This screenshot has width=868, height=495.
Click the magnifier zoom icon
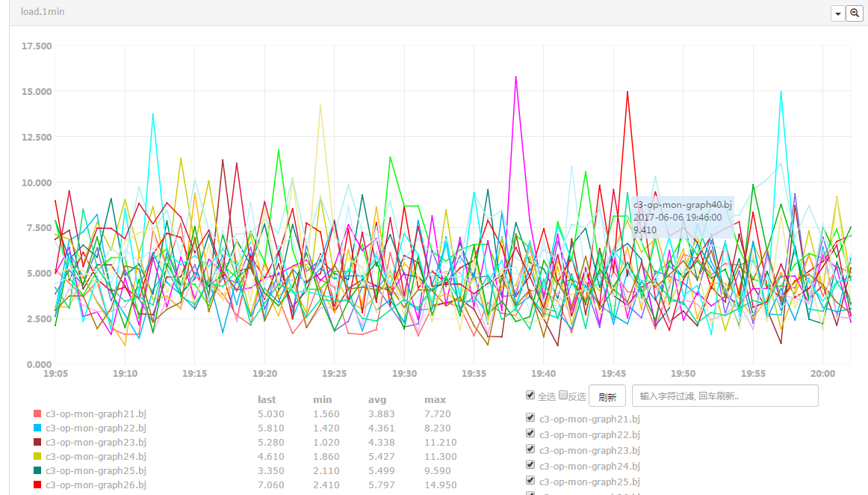click(x=854, y=13)
